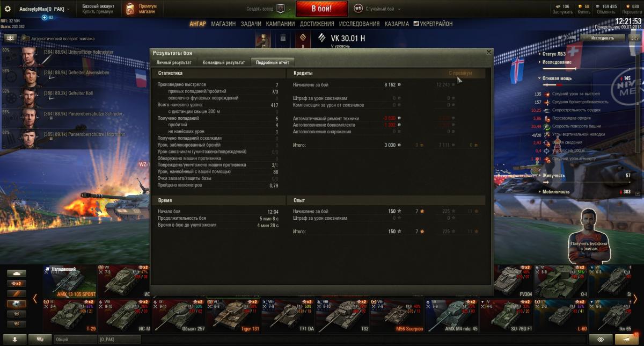
Task: Click the Исследовать button
Action: [x=603, y=38]
